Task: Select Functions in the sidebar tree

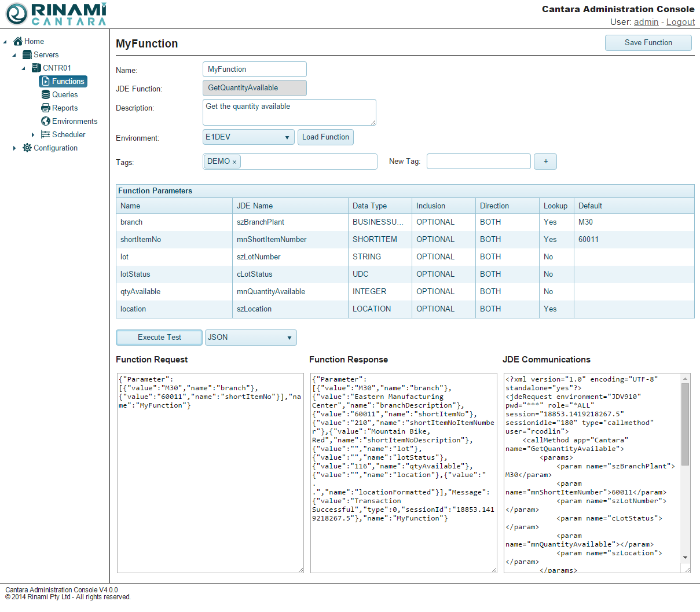Action: pyautogui.click(x=63, y=81)
